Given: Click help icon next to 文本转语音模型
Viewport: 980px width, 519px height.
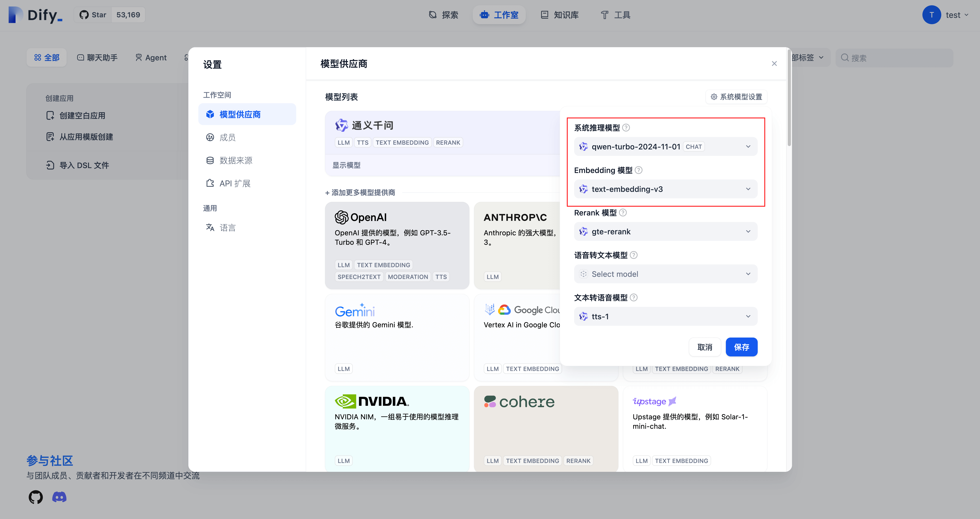Looking at the screenshot, I should 634,298.
